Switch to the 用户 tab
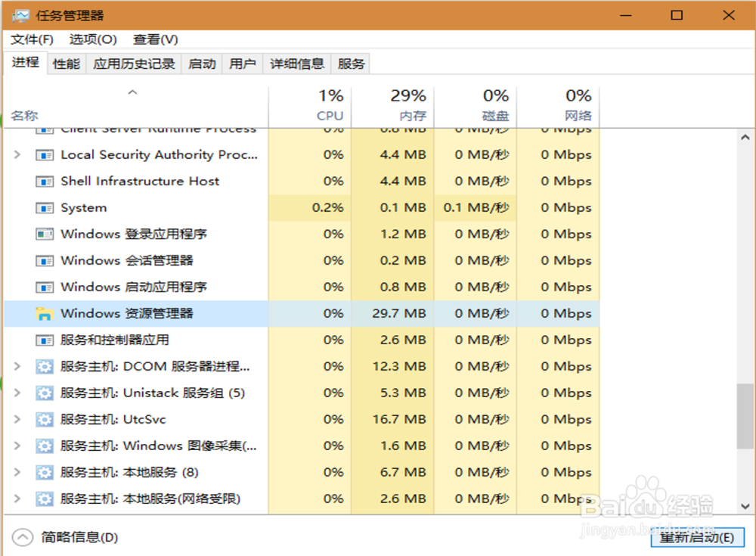The width and height of the screenshot is (756, 556). click(243, 64)
